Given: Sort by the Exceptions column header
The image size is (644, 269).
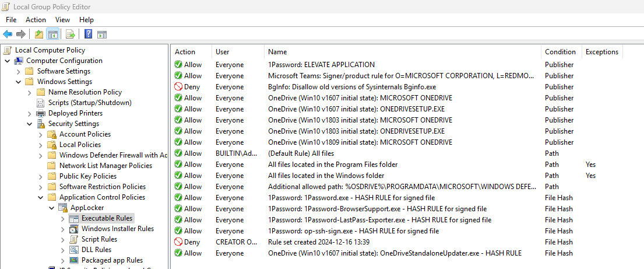Looking at the screenshot, I should [x=602, y=52].
